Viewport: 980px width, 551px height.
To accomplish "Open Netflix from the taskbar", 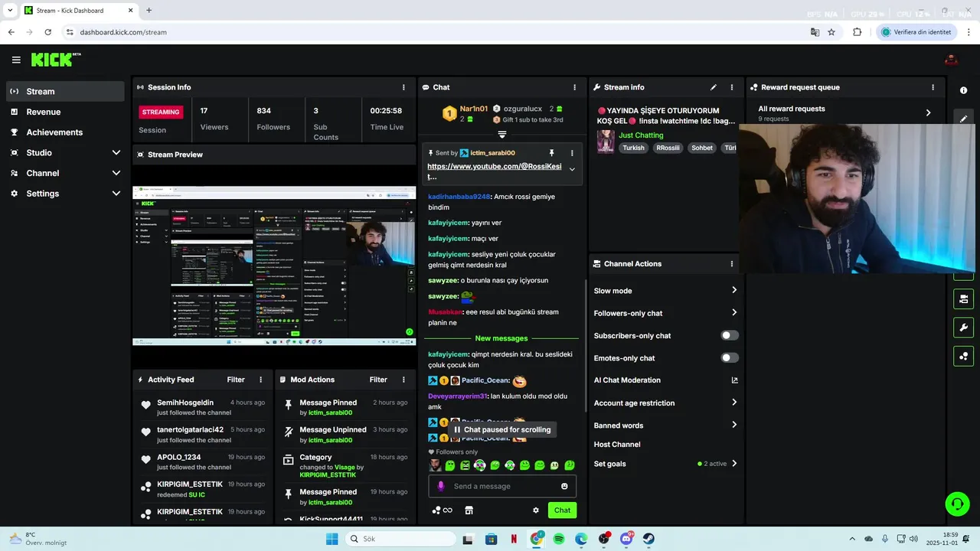I will [x=514, y=540].
